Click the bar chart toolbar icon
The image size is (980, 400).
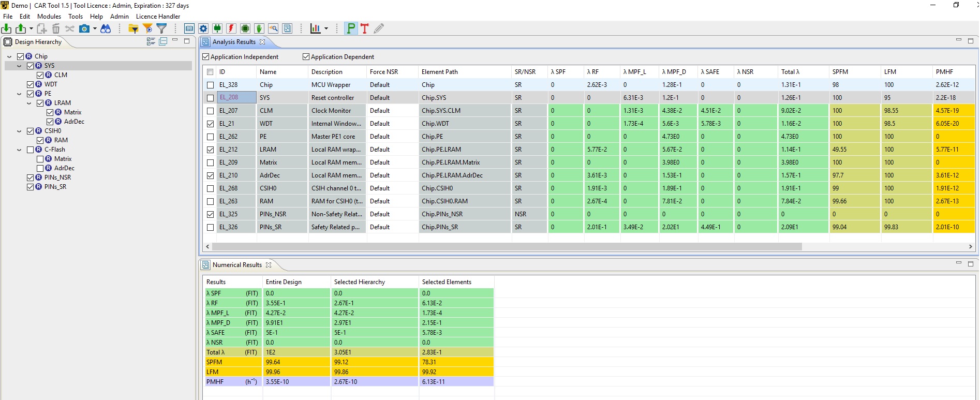(x=315, y=29)
